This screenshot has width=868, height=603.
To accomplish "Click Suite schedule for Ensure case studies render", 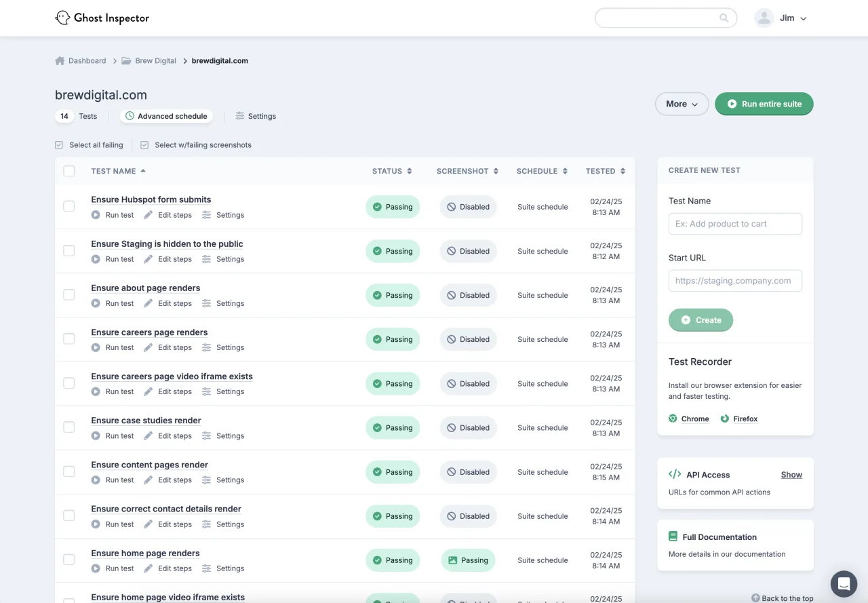I will pyautogui.click(x=542, y=428).
